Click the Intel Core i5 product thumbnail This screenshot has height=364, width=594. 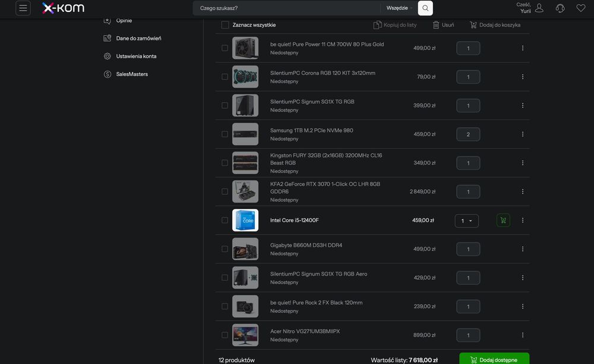pyautogui.click(x=245, y=220)
